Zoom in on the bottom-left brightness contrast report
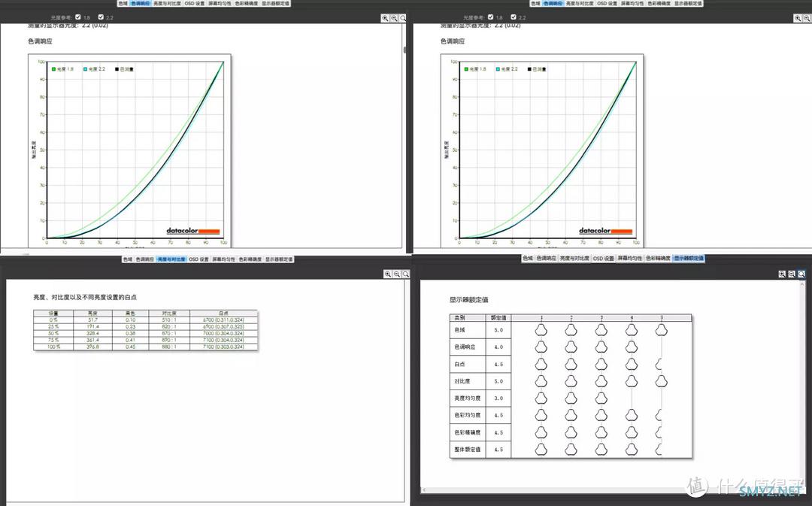 click(x=388, y=274)
